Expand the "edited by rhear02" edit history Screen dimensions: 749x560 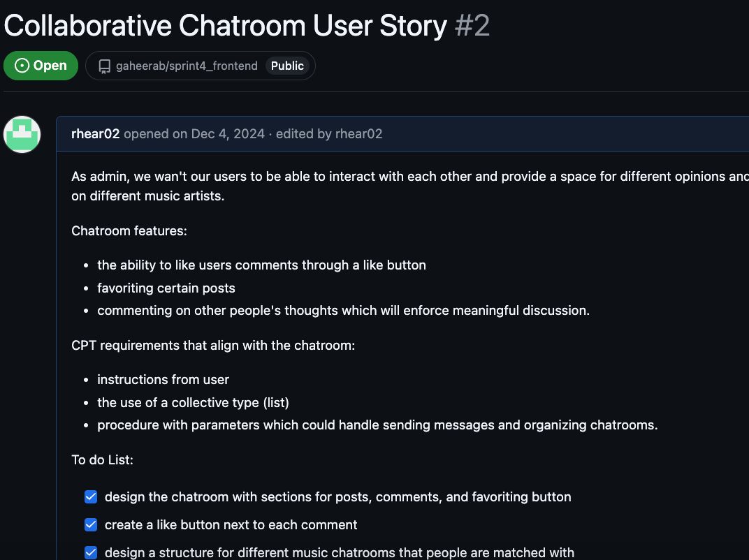click(329, 133)
